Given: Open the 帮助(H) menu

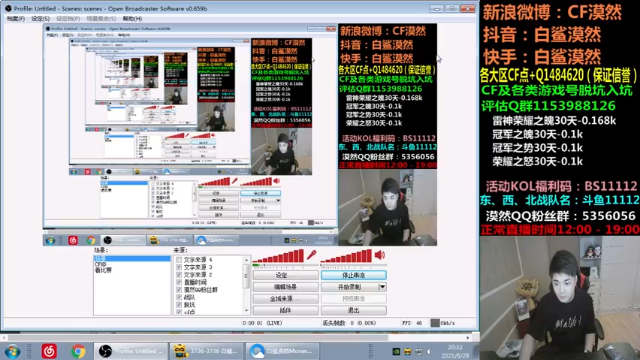Looking at the screenshot, I should coord(132,19).
